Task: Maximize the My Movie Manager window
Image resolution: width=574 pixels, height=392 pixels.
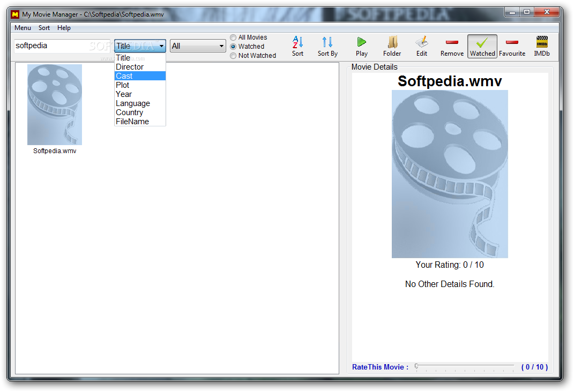Action: pyautogui.click(x=527, y=12)
